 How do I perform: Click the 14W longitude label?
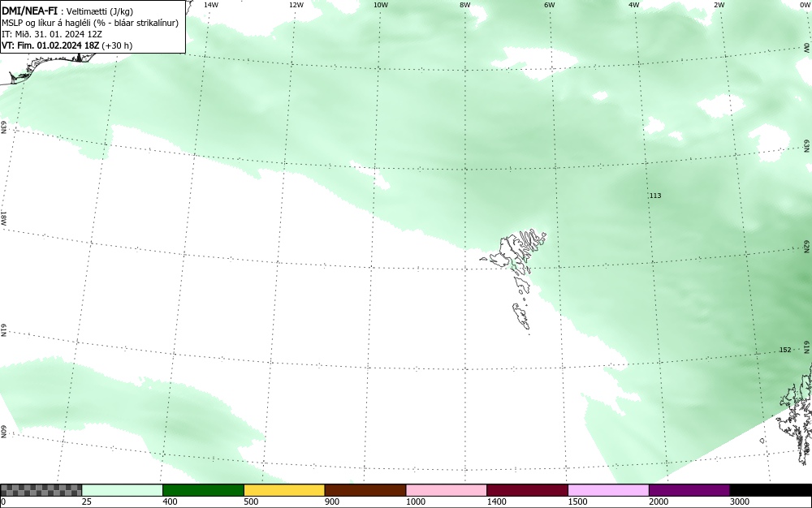tap(211, 5)
